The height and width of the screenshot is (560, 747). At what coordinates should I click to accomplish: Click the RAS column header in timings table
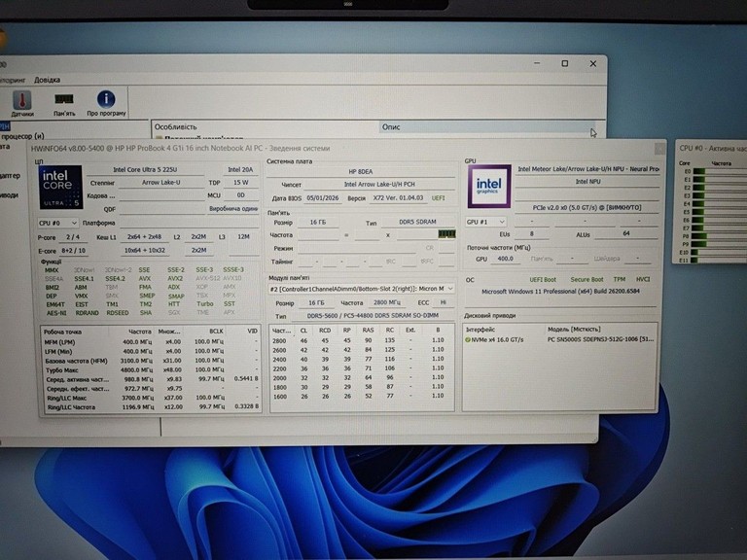(x=368, y=330)
